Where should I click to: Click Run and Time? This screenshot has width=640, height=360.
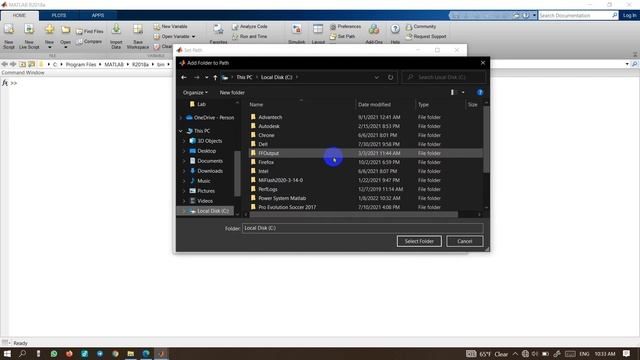tap(250, 36)
